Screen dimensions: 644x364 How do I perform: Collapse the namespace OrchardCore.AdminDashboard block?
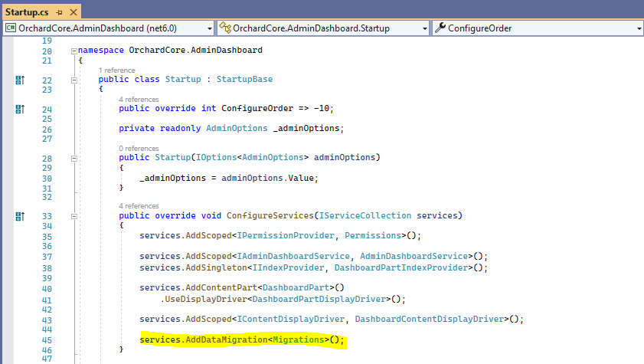tap(74, 51)
